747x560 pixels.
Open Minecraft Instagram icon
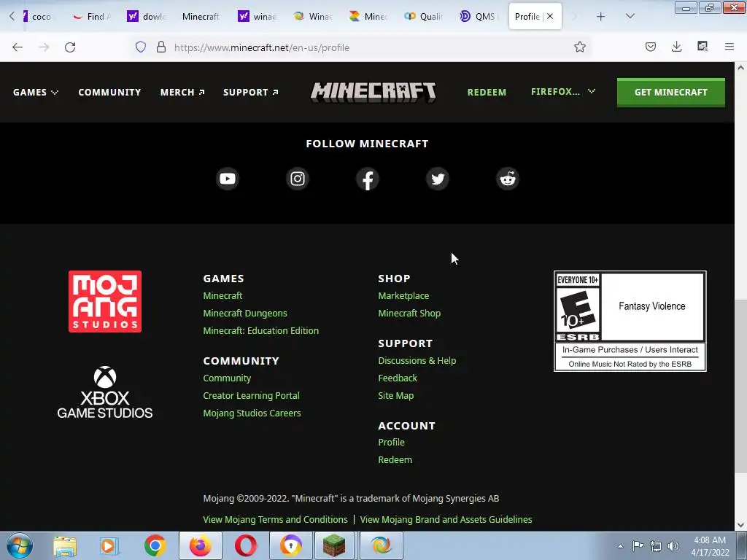coord(298,179)
